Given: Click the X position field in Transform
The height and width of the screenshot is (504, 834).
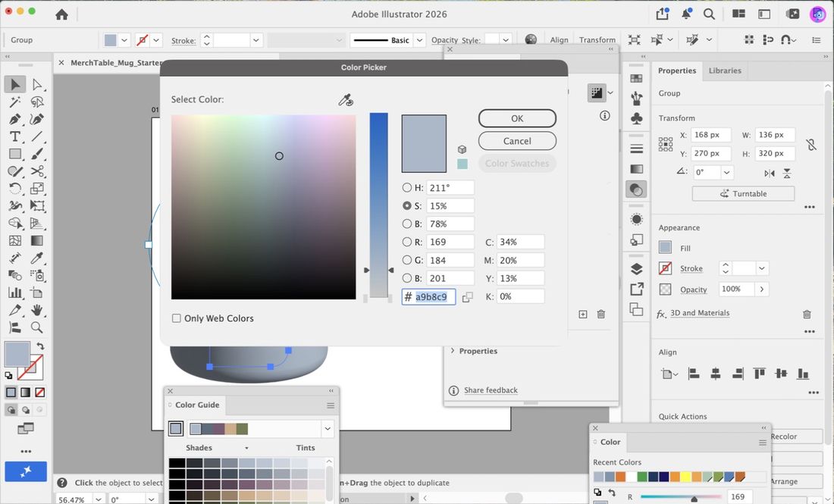Looking at the screenshot, I should coord(711,135).
